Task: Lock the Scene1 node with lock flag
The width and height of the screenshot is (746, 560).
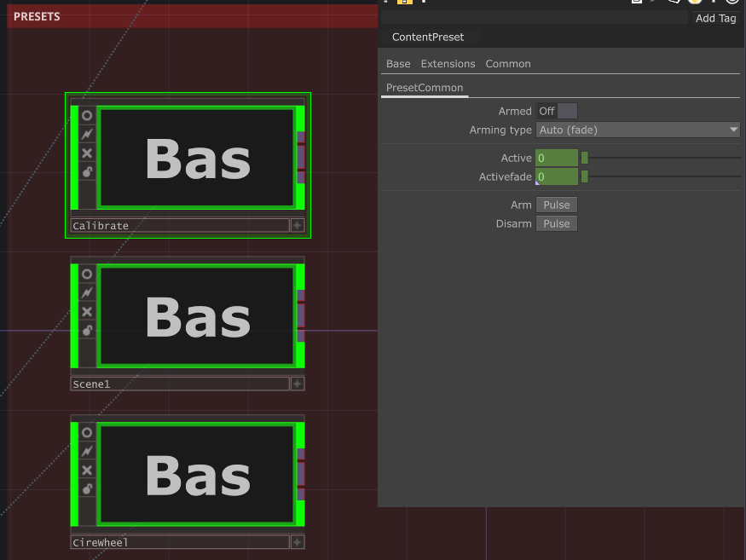Action: [x=87, y=330]
